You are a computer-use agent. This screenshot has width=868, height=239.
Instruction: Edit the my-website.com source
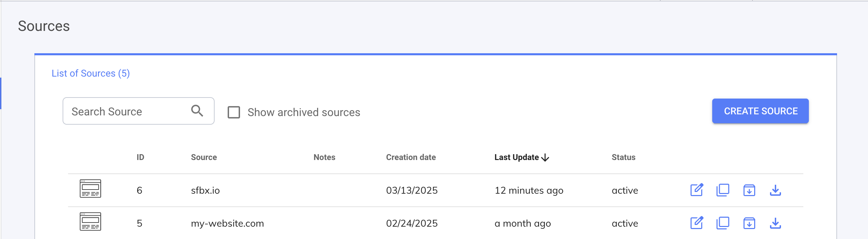[697, 223]
